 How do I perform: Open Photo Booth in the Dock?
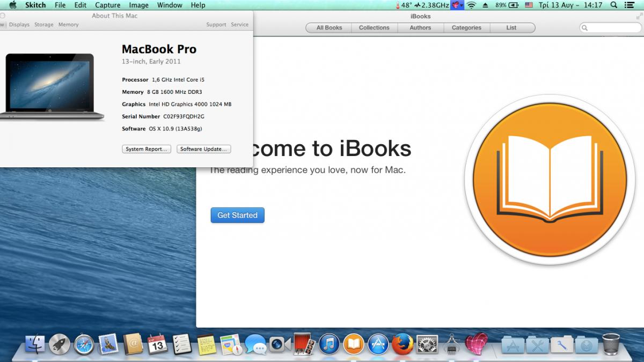(x=304, y=344)
